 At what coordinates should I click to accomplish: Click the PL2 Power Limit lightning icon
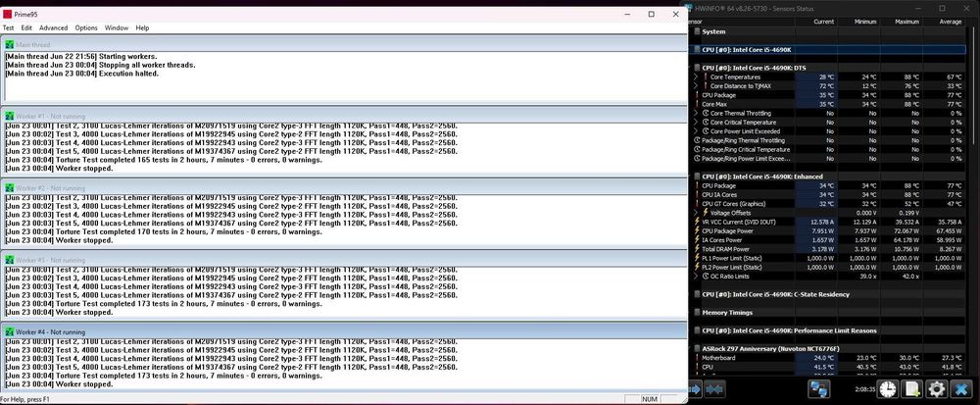coord(697,267)
